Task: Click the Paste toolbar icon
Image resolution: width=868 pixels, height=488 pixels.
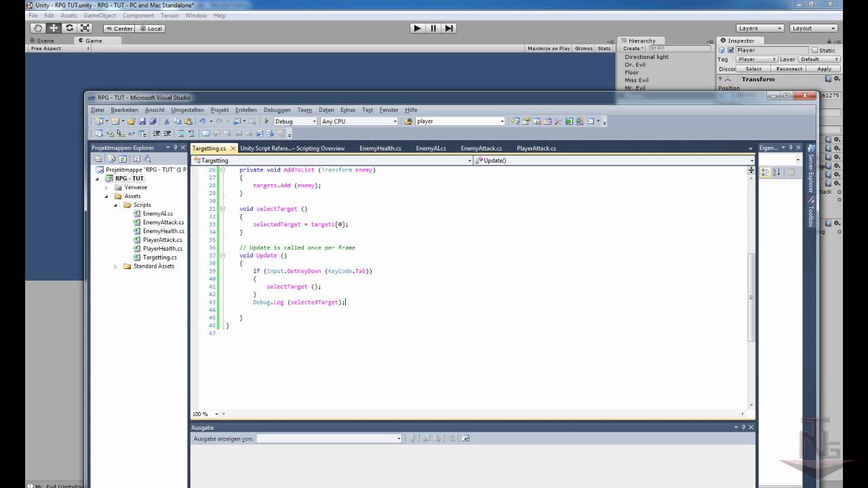Action: point(188,121)
